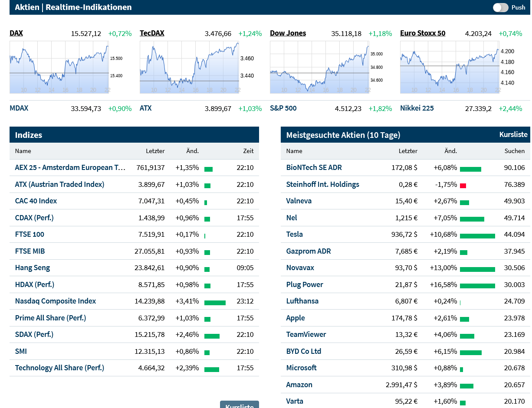Open the Dow Jones index link
532x408 pixels.
tap(288, 33)
